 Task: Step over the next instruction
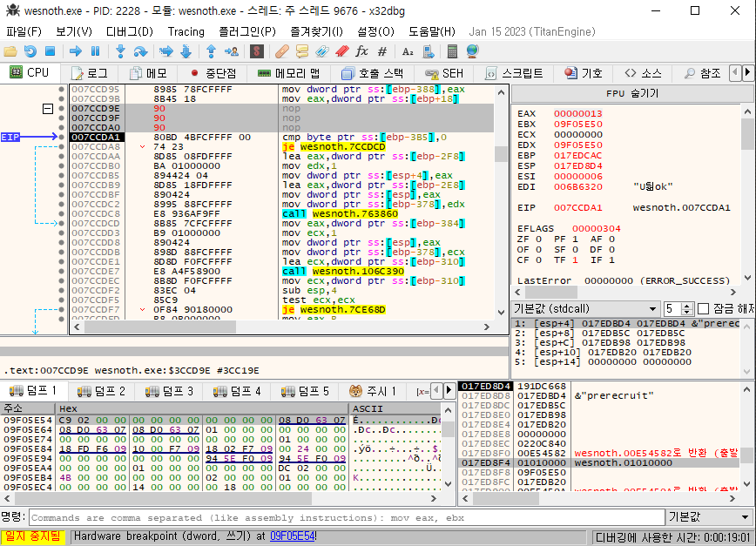pyautogui.click(x=140, y=51)
